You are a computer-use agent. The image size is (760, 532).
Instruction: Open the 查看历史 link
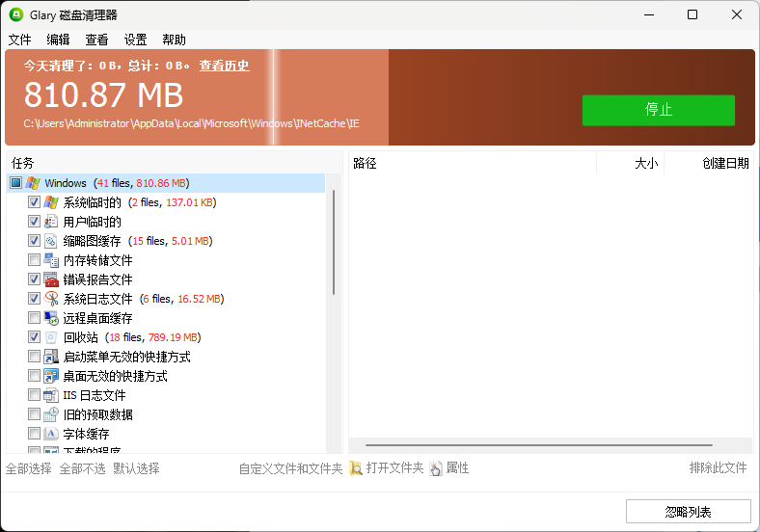225,66
